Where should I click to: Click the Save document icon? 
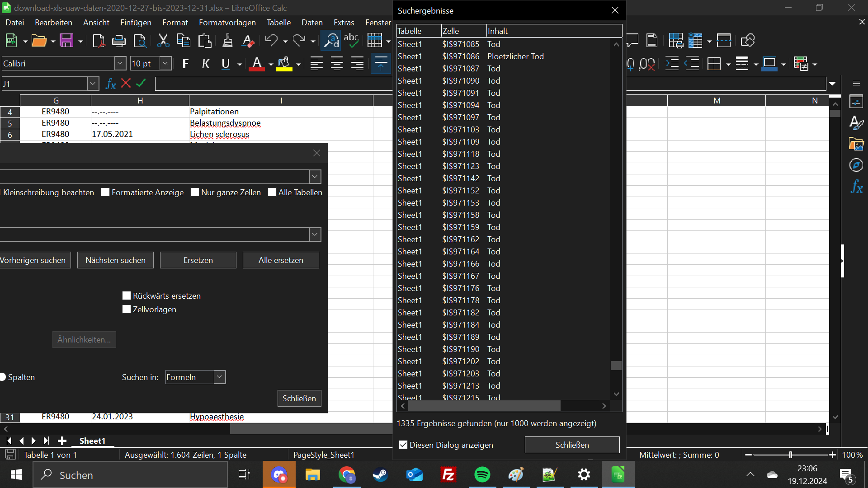(x=66, y=41)
